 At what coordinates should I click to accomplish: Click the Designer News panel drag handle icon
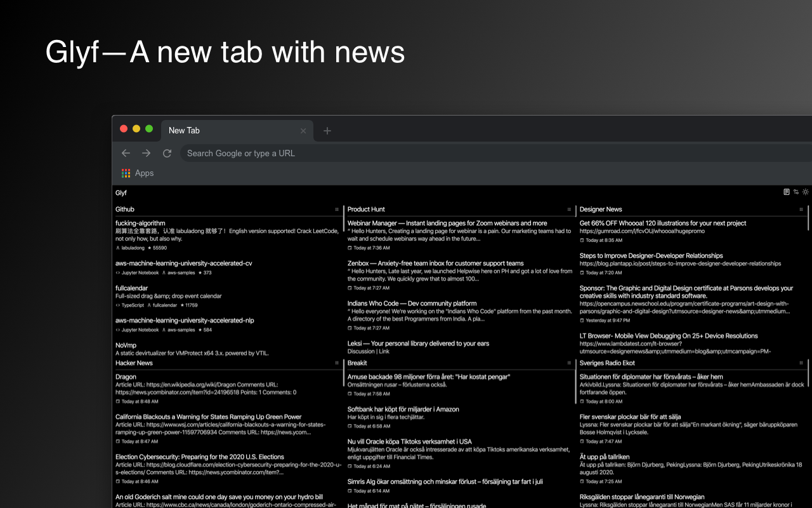coord(801,210)
